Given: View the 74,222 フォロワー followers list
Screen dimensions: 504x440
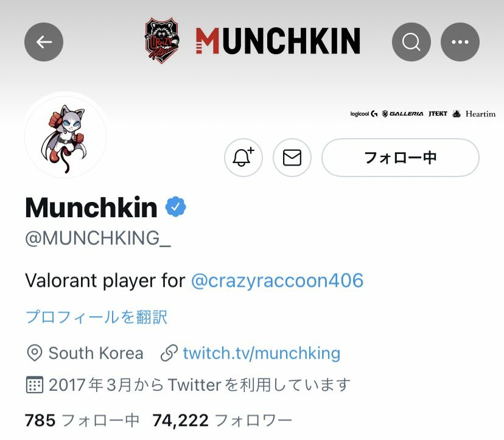Looking at the screenshot, I should (x=222, y=420).
